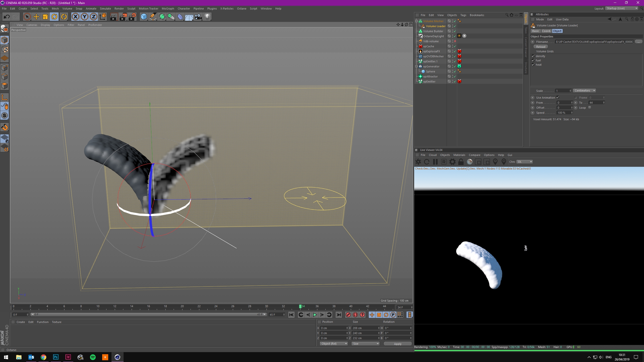
Task: Add a light object via bulb icon
Action: pos(207,17)
